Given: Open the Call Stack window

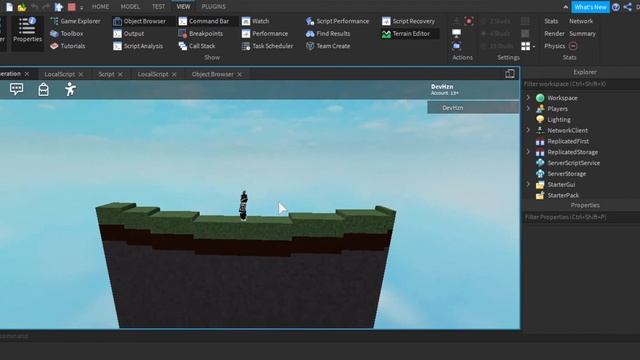Looking at the screenshot, I should (x=197, y=46).
